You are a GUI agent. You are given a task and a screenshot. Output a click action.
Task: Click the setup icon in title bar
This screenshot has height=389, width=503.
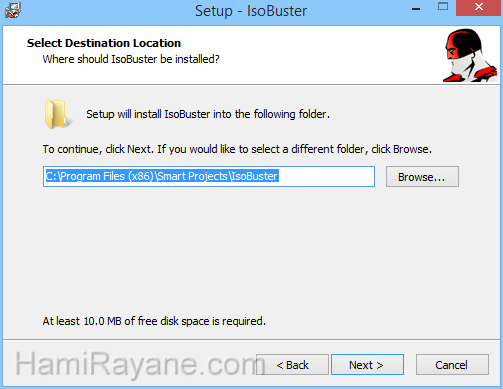[x=13, y=10]
